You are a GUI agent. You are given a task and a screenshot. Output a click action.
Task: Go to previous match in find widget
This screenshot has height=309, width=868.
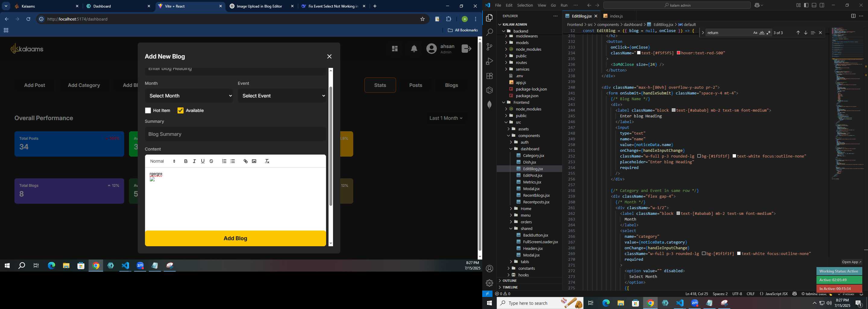(798, 33)
